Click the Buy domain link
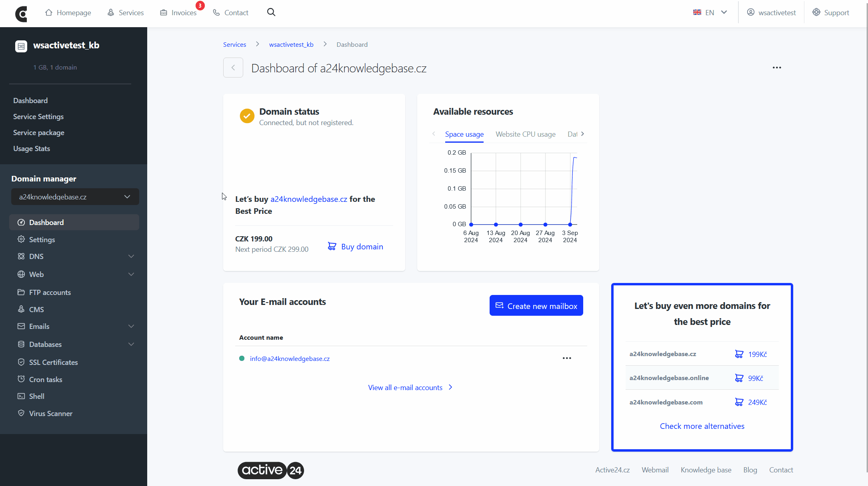 [x=362, y=247]
